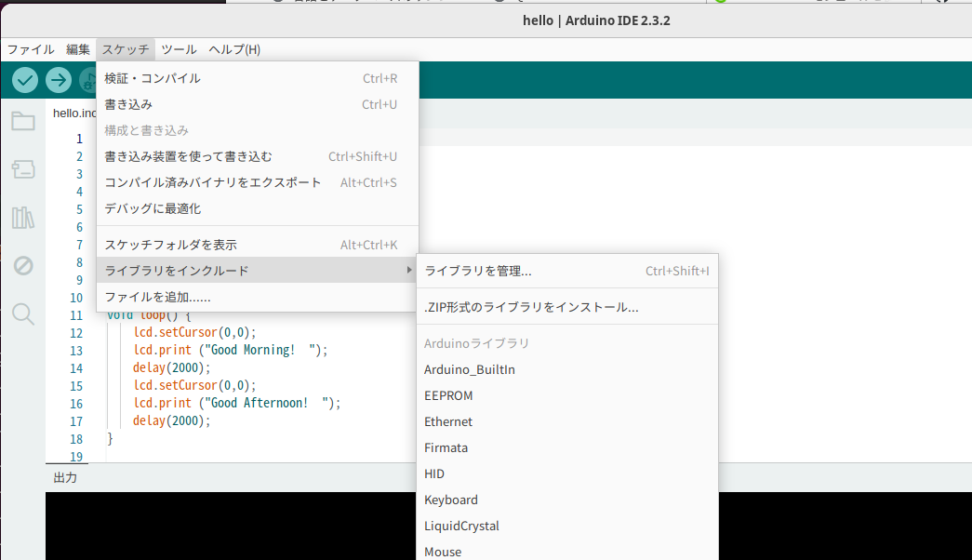Click the delay(2000); code on line 14
The width and height of the screenshot is (972, 560).
(172, 367)
